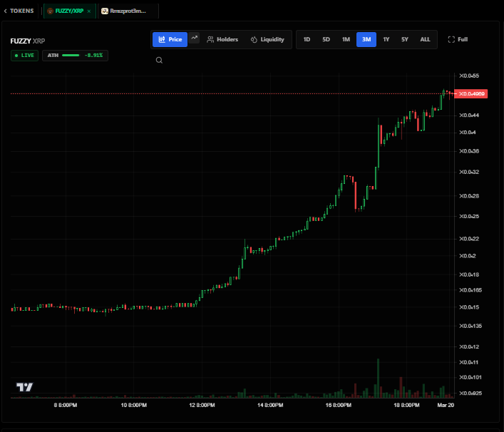
Task: Click the FUZZY token avatar in the tab
Action: click(x=50, y=11)
